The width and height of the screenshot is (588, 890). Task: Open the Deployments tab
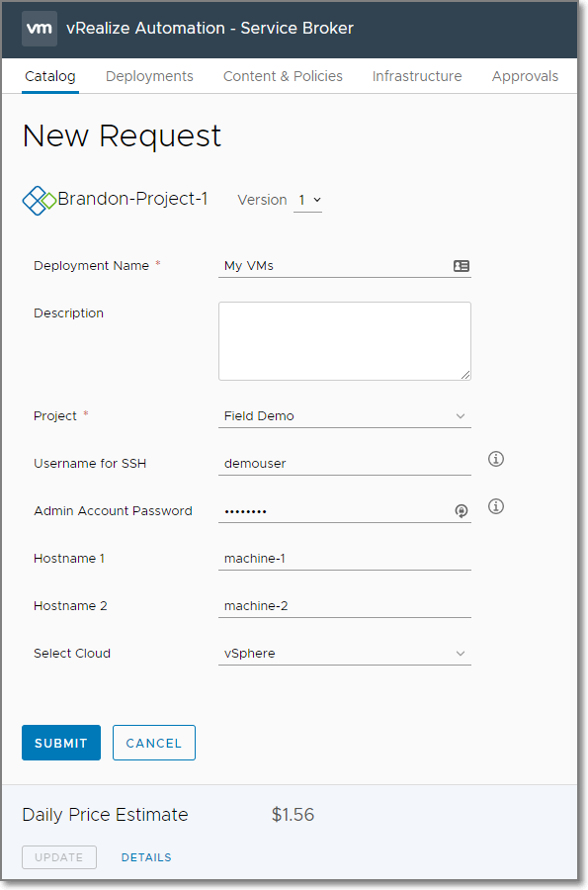pyautogui.click(x=149, y=76)
